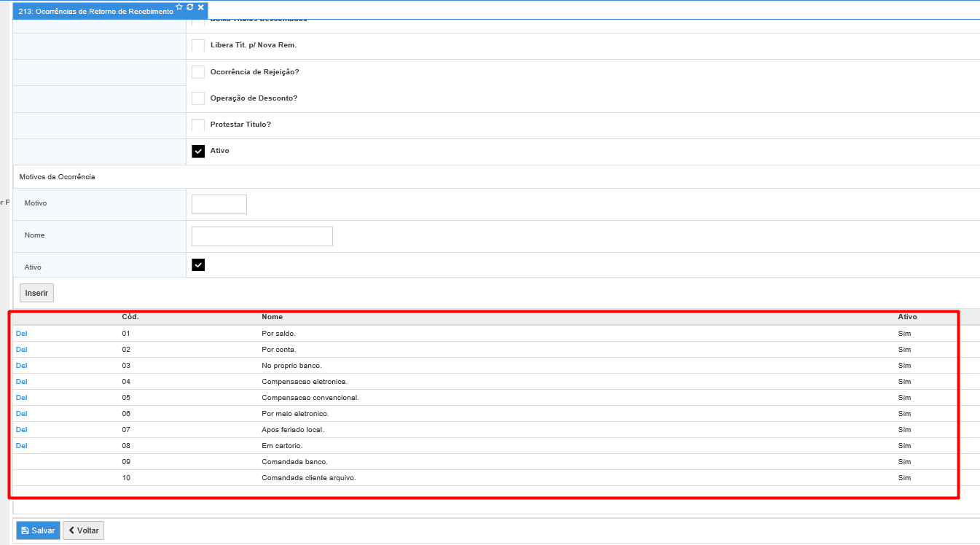Delete row 01 Por saldo via Del
980x545 pixels.
click(x=21, y=333)
